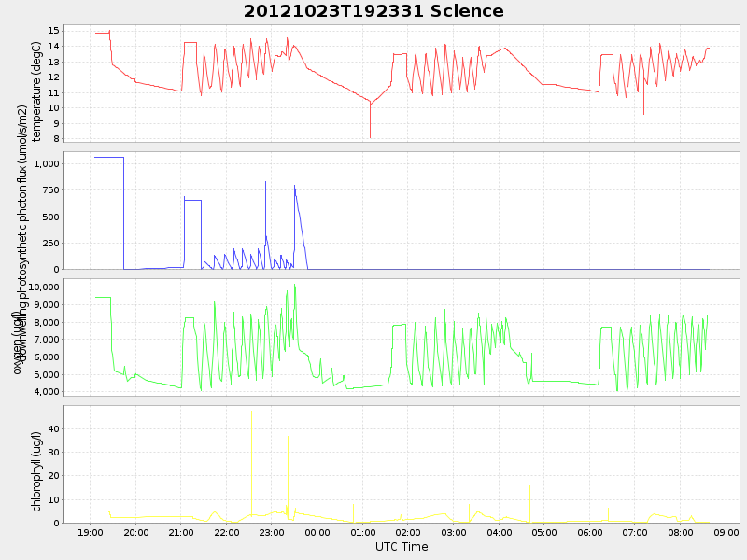Select the 7,000 tick on oxygen axis
Screen dimensions: 747x560
pos(47,340)
